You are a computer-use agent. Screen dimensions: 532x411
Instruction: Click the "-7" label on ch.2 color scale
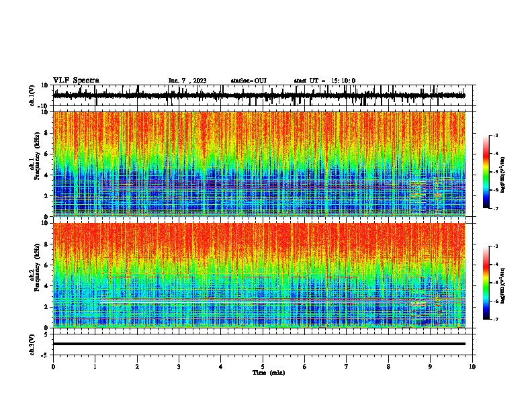point(495,319)
